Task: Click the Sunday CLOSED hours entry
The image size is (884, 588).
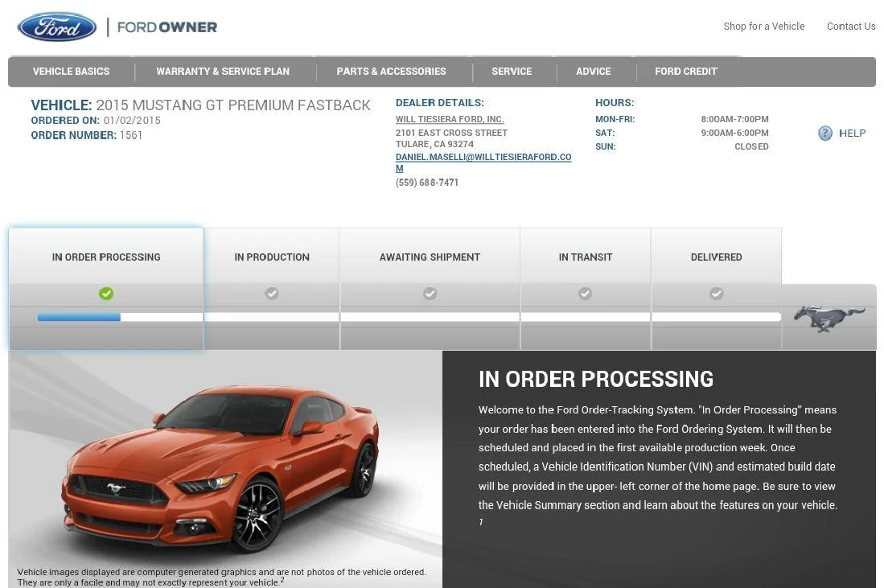Action: coord(751,146)
